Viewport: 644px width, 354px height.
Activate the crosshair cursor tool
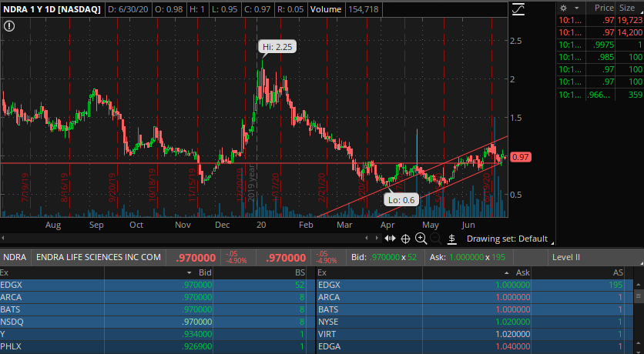[x=405, y=239]
